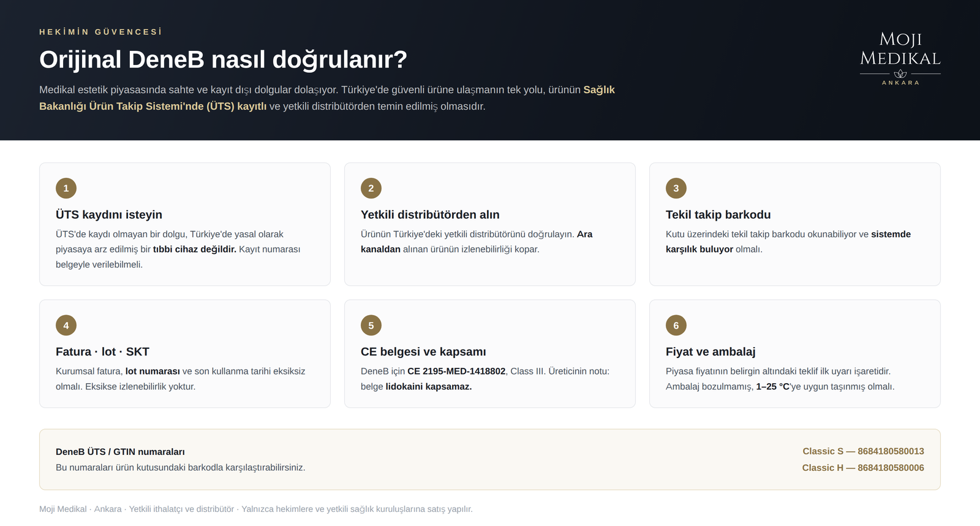Click the number 5 step badge
This screenshot has height=526, width=980.
(371, 326)
